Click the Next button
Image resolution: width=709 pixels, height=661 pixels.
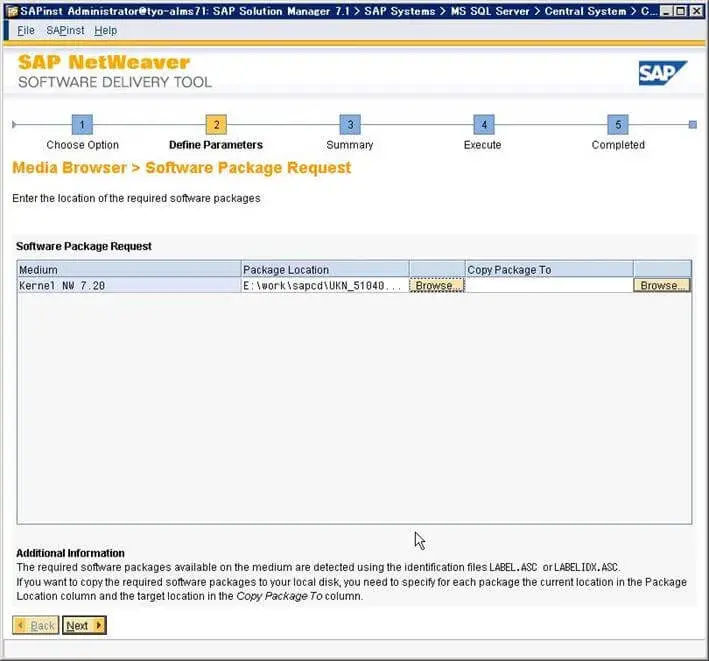tap(84, 625)
